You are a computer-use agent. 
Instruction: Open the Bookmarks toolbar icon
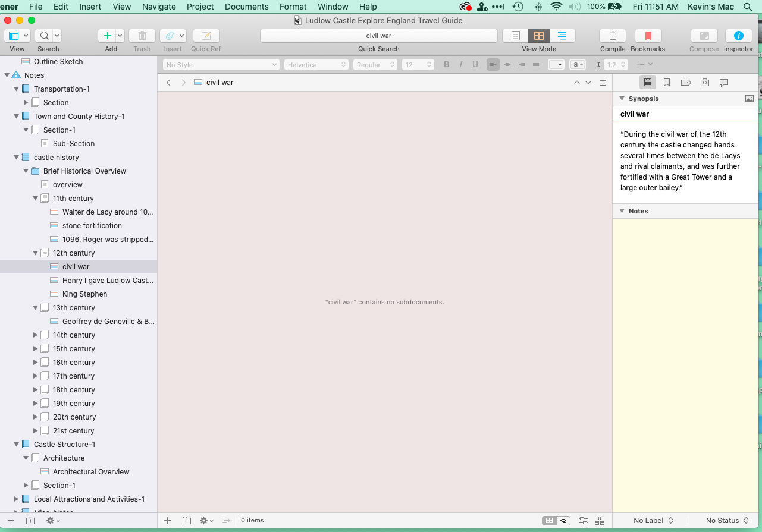click(648, 36)
